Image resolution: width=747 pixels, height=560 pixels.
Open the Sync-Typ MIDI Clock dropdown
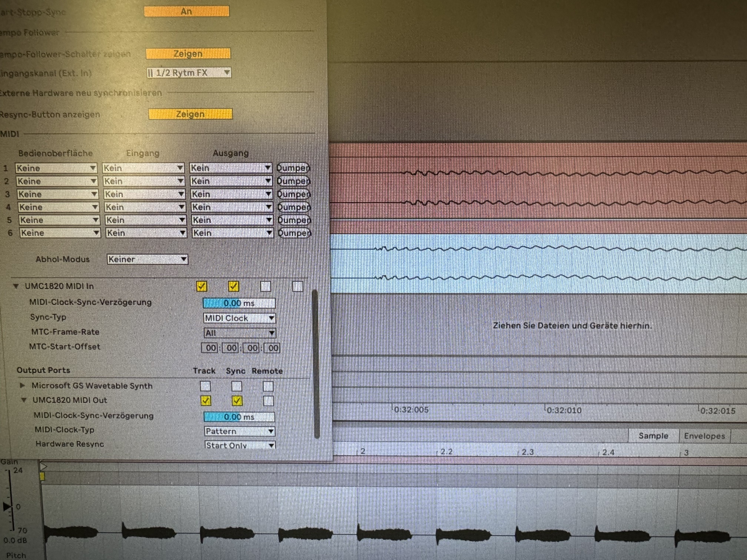coord(239,318)
